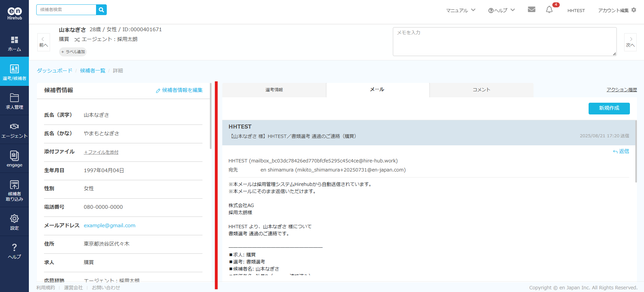The width and height of the screenshot is (644, 292).
Task: Go to previous candidate with 前へ
Action: click(44, 42)
